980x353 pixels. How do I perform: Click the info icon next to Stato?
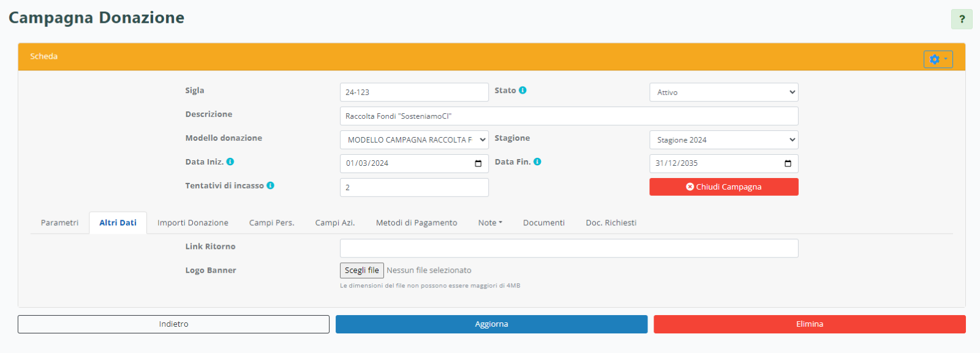(x=522, y=90)
